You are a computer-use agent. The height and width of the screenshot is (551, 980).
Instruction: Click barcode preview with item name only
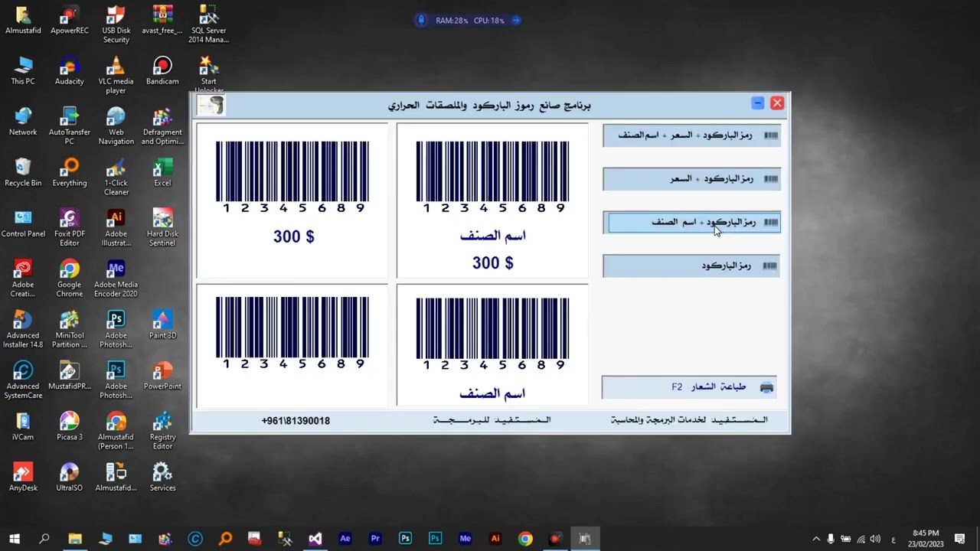pyautogui.click(x=492, y=344)
